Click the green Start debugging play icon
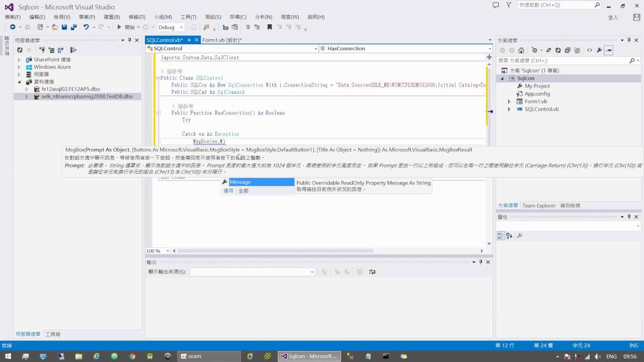This screenshot has height=362, width=644. (x=119, y=27)
